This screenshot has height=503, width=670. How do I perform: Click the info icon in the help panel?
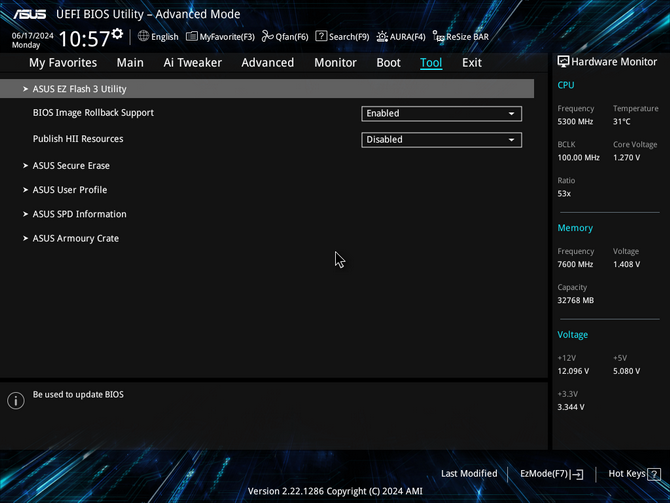click(16, 400)
